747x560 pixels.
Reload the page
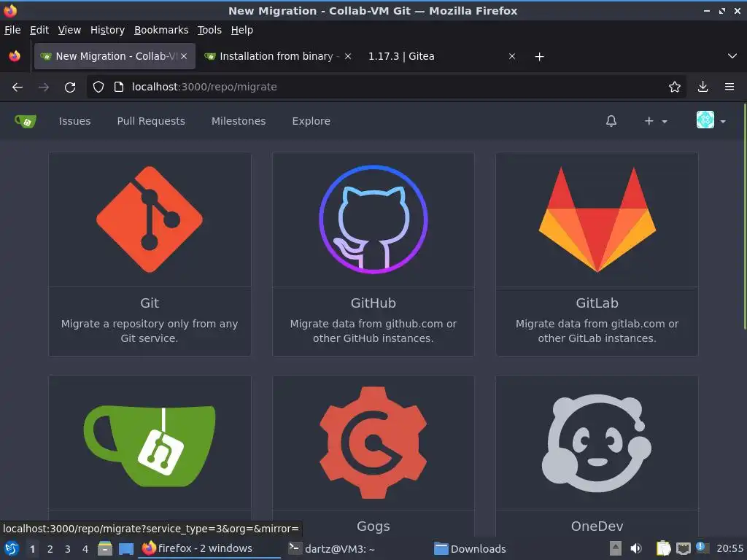(x=70, y=87)
